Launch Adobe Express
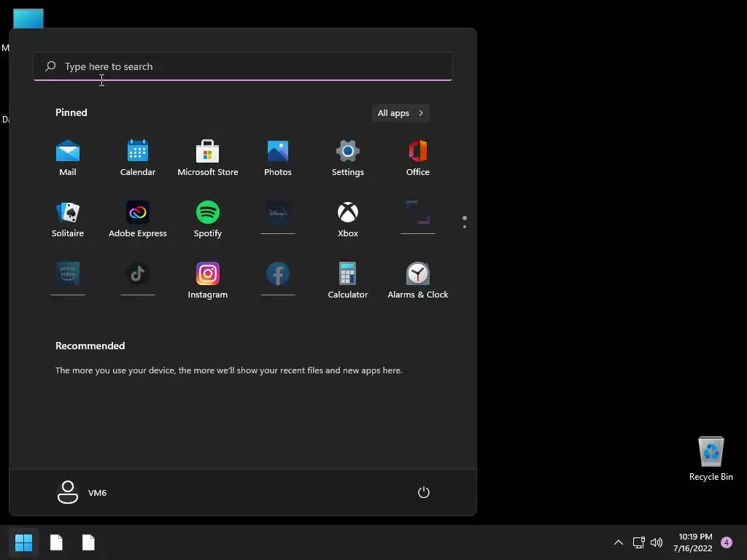 pos(138,219)
